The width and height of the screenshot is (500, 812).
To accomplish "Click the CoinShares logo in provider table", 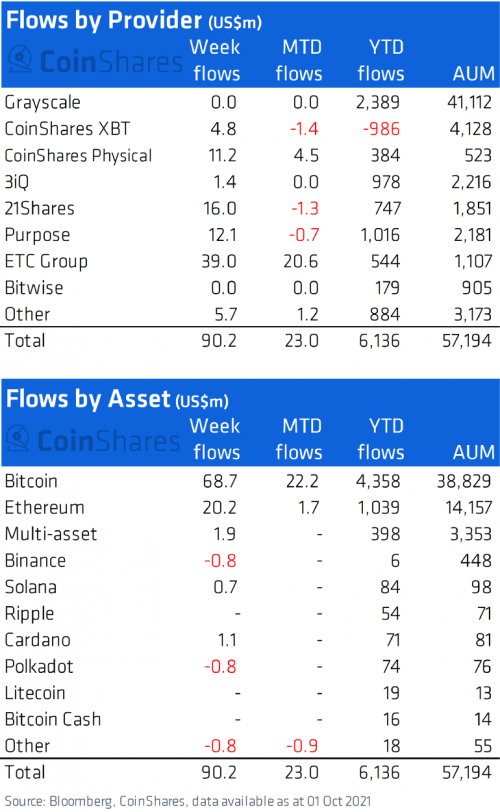I will pyautogui.click(x=96, y=61).
